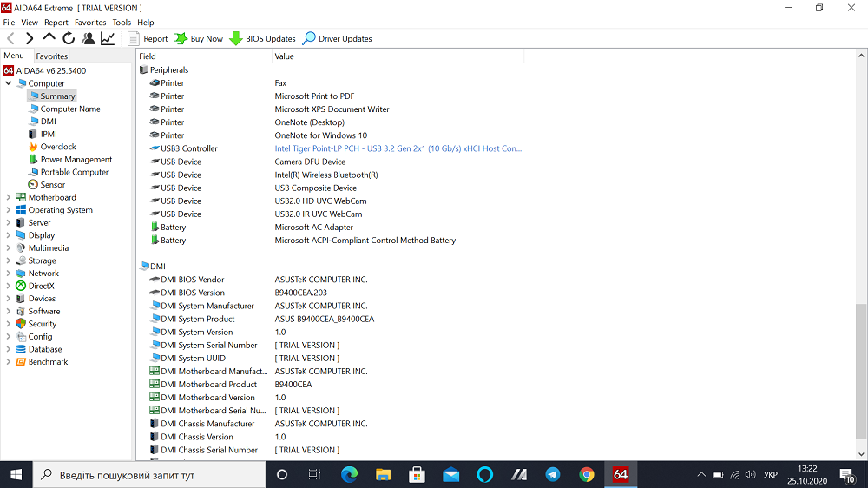Screen dimensions: 868x488
Task: Switch to the Favorites tab in the left panel
Action: point(52,56)
